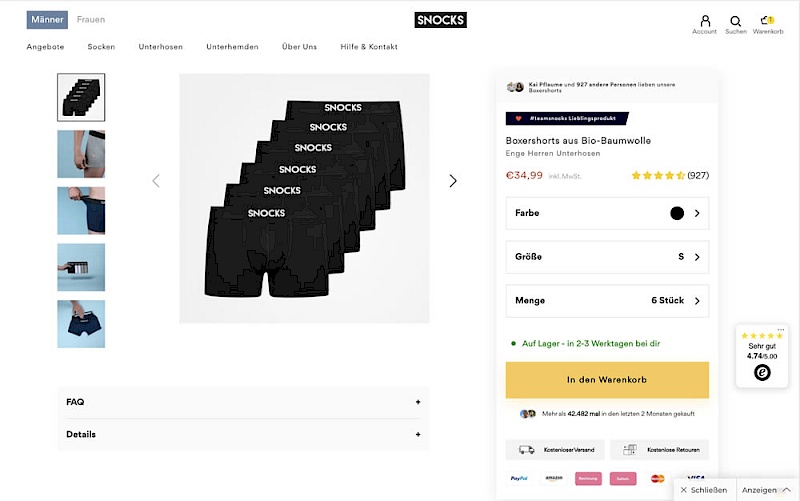800x501 pixels.
Task: Click the star rating icons
Action: pyautogui.click(x=657, y=176)
